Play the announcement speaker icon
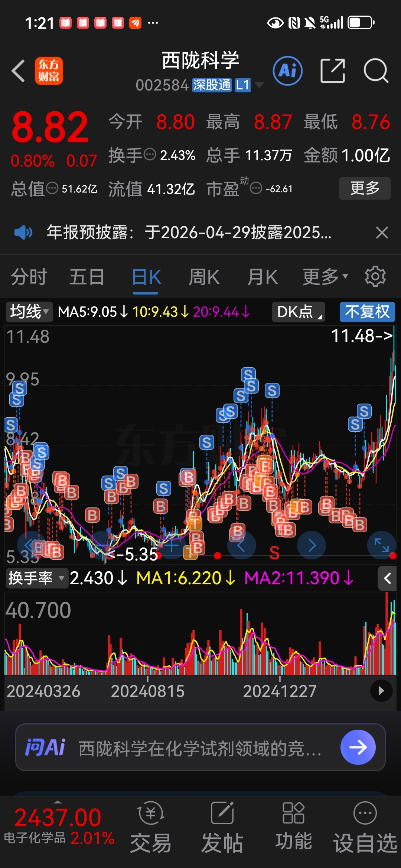The height and width of the screenshot is (868, 401). click(23, 233)
